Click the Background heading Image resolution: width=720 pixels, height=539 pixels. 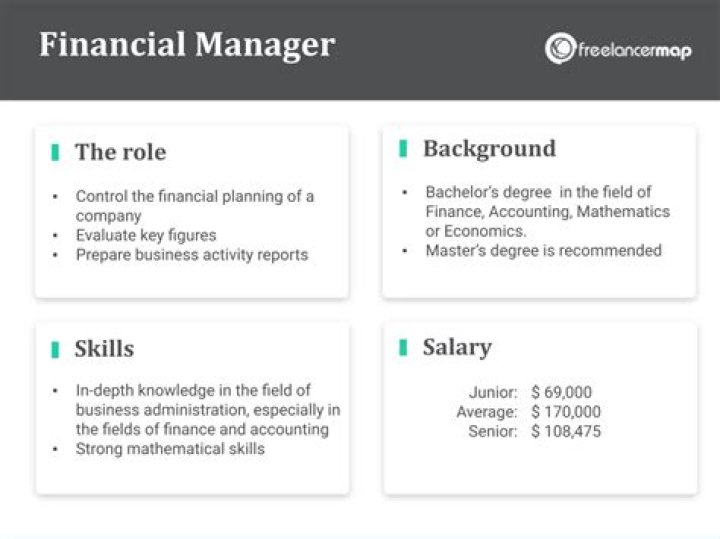489,148
